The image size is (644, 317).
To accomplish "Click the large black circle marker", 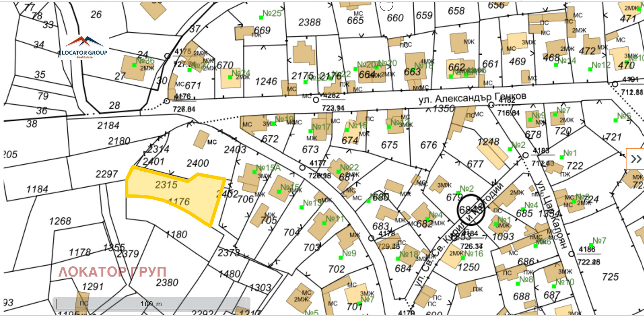I will tap(471, 210).
